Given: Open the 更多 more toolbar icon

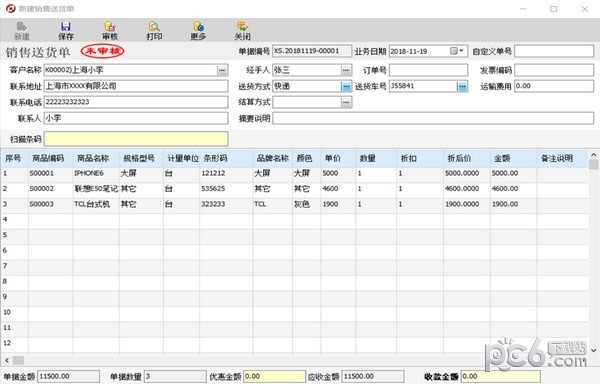Looking at the screenshot, I should pyautogui.click(x=198, y=31).
